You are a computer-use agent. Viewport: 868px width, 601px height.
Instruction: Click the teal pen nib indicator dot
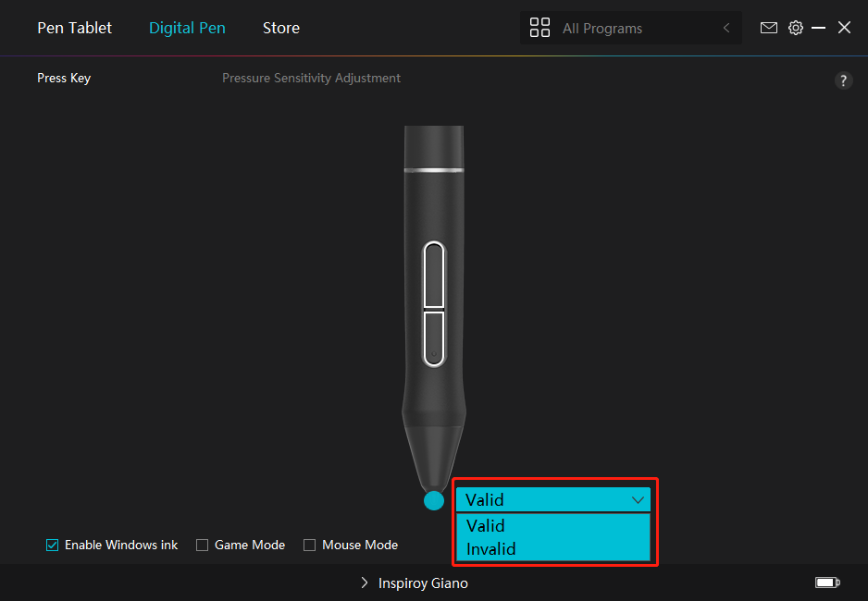434,500
